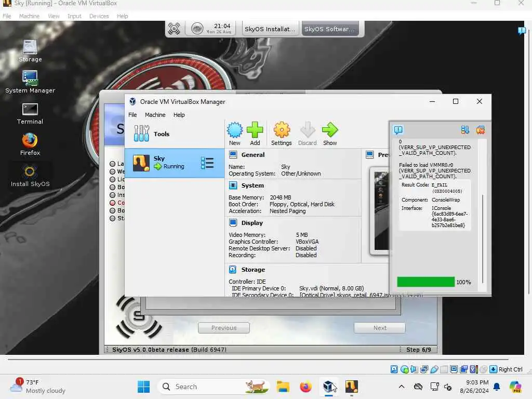Screen dimensions: 532x399
Task: Open the weather widget showing 73°F
Action: (38, 387)
